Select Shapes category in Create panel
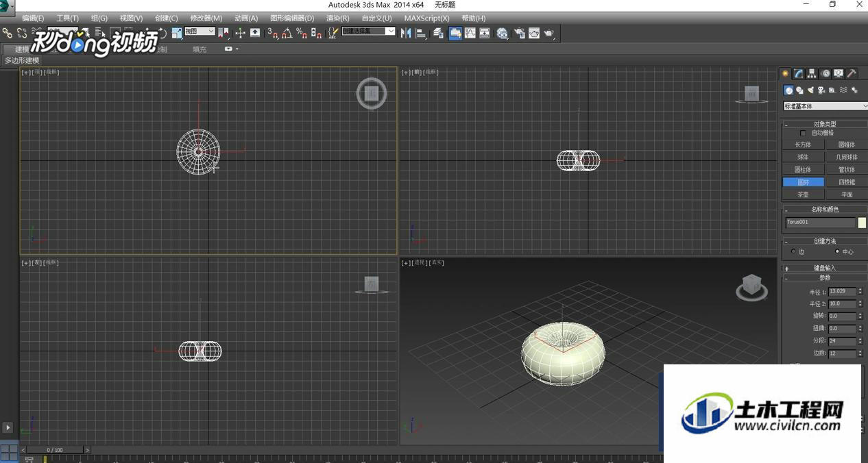The height and width of the screenshot is (463, 868). click(x=799, y=90)
